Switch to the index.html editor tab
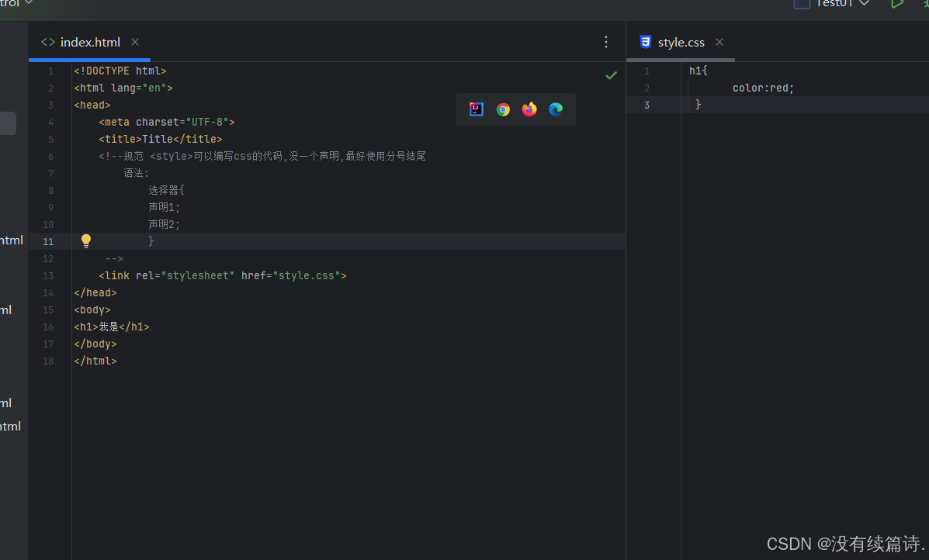Image resolution: width=929 pixels, height=560 pixels. 90,42
